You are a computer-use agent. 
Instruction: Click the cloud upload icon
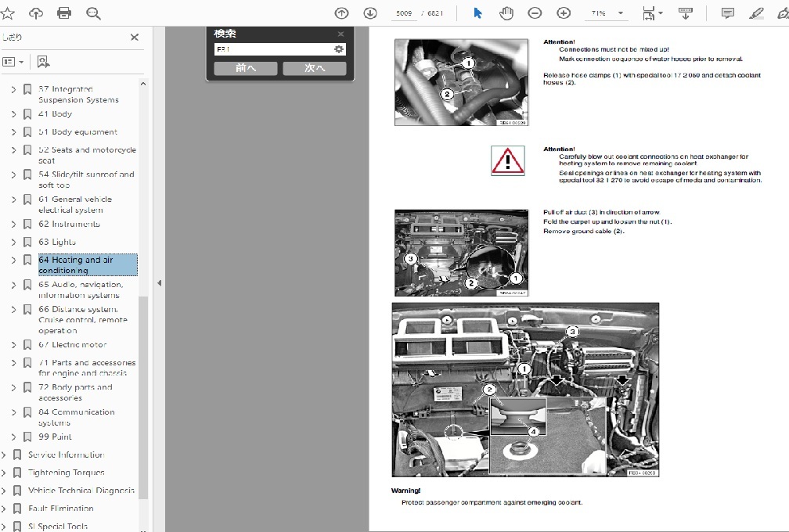pos(36,13)
